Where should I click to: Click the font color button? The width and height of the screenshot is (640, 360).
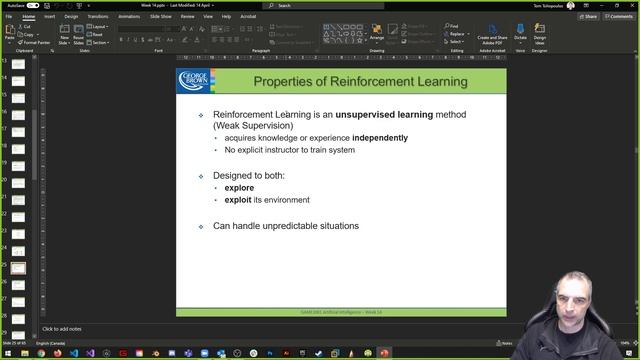click(197, 40)
